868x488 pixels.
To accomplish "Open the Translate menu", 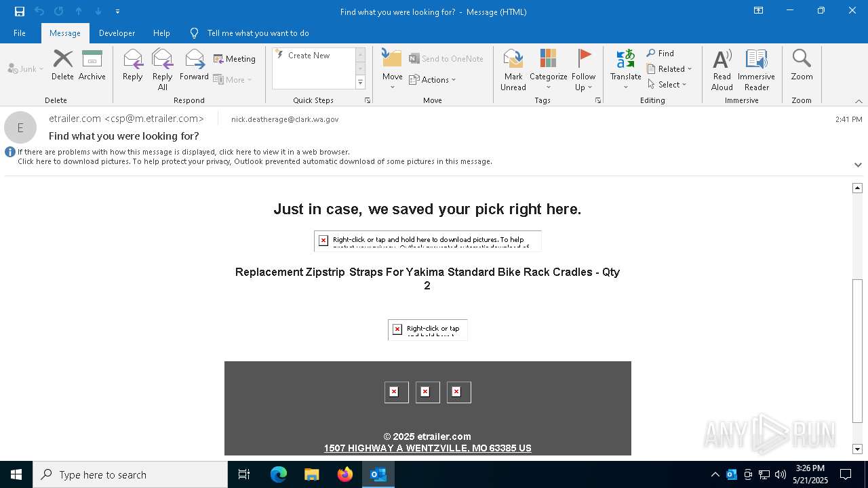I will [x=625, y=70].
